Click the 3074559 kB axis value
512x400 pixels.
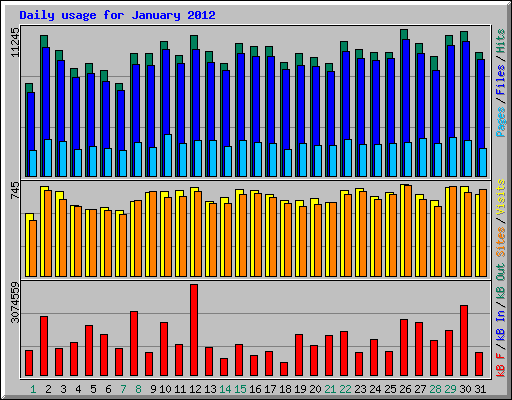tap(15, 303)
